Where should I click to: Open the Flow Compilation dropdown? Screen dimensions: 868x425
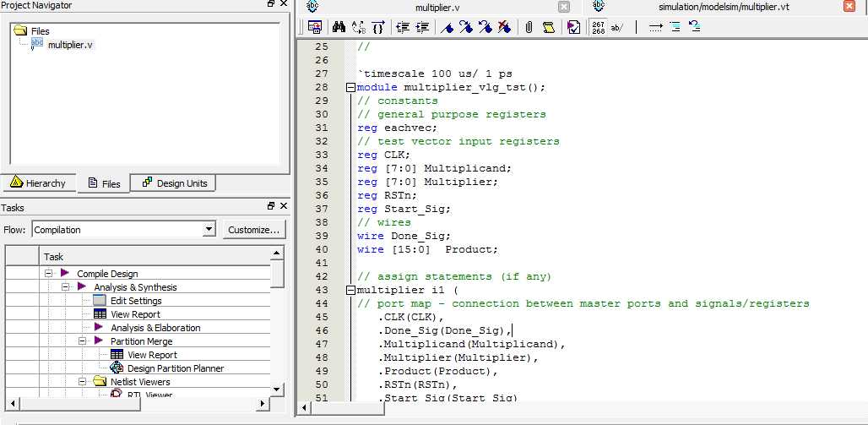click(209, 230)
